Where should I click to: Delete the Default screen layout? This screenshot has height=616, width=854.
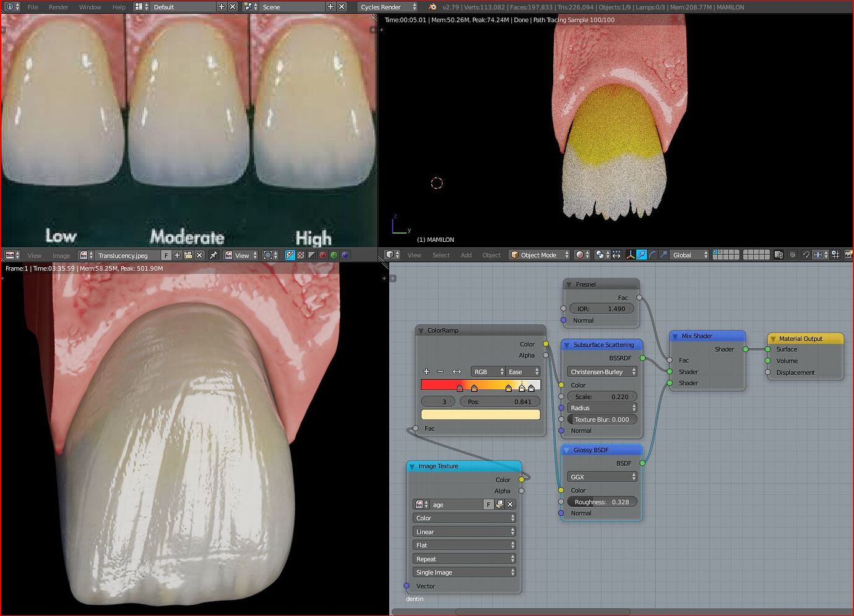pyautogui.click(x=233, y=7)
